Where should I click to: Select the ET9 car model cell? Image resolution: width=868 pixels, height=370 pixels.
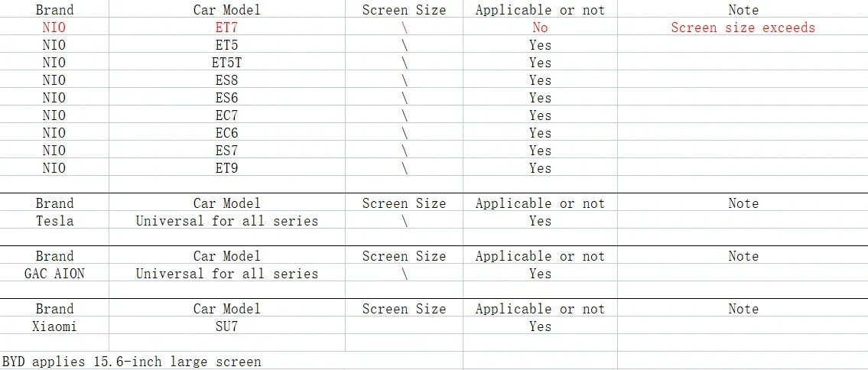click(x=226, y=168)
